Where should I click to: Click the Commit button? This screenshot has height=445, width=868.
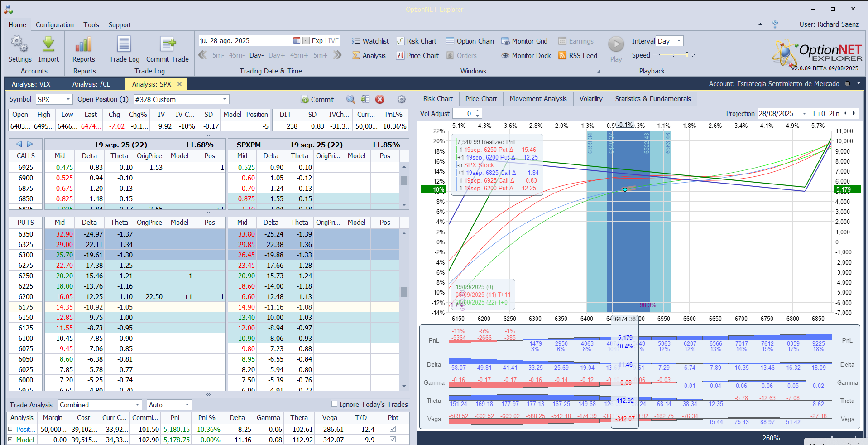[x=317, y=99]
